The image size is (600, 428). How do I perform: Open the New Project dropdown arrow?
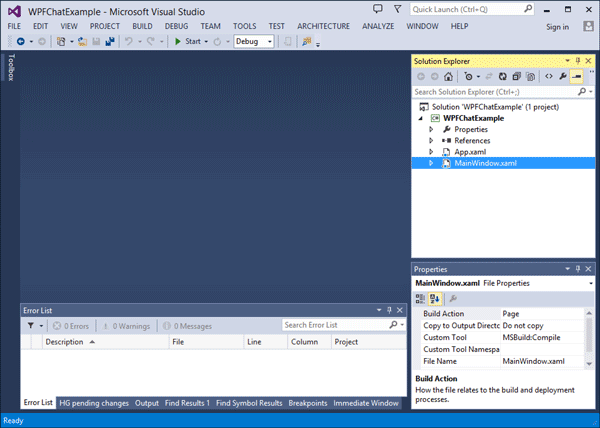tap(72, 41)
